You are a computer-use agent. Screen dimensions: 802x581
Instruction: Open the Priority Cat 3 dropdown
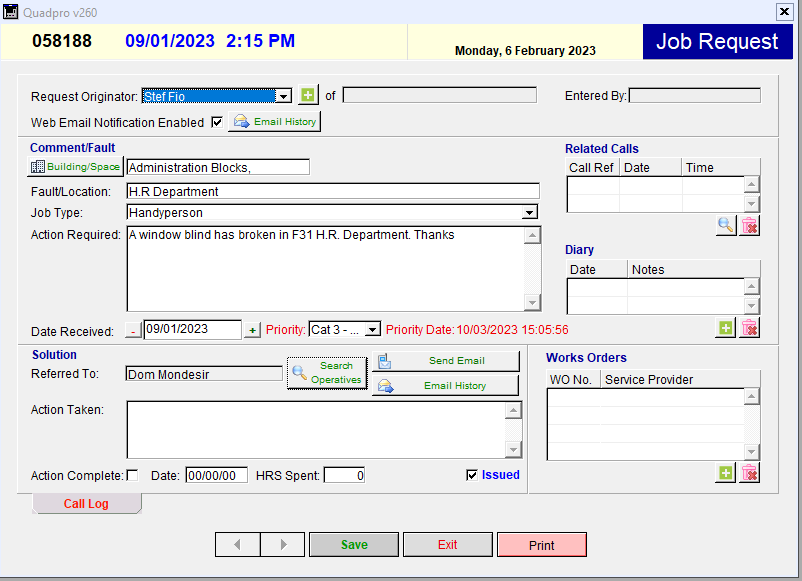point(372,330)
